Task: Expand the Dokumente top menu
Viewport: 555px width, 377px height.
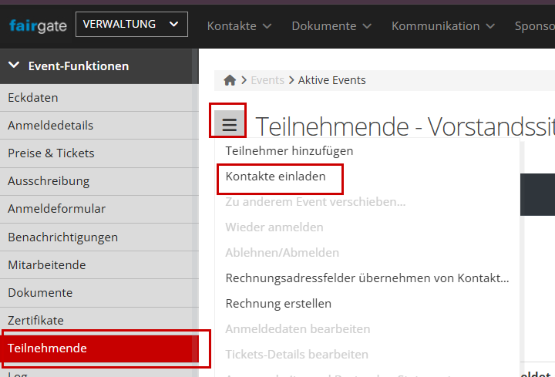Action: pos(332,26)
